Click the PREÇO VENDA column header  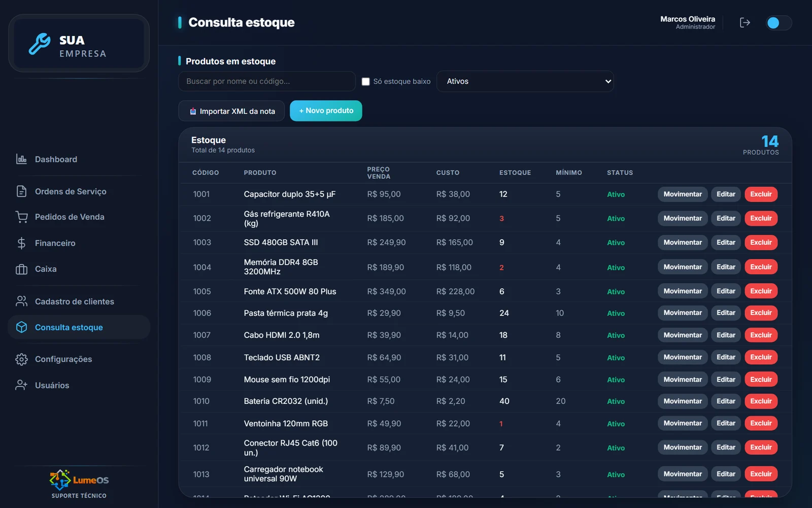(x=379, y=173)
